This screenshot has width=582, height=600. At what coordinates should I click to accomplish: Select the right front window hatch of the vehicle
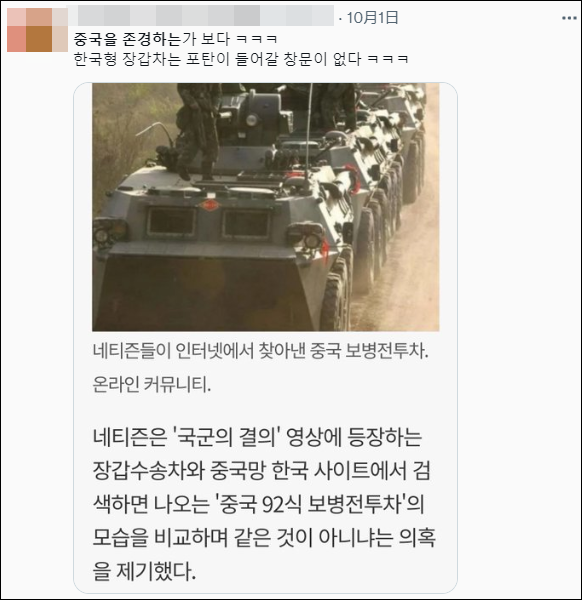coord(246,224)
